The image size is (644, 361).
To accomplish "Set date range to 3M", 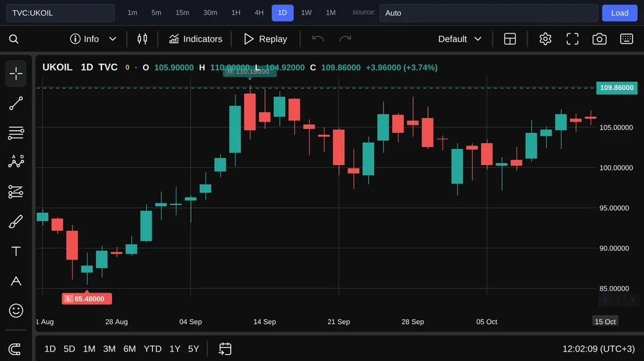I will (109, 349).
